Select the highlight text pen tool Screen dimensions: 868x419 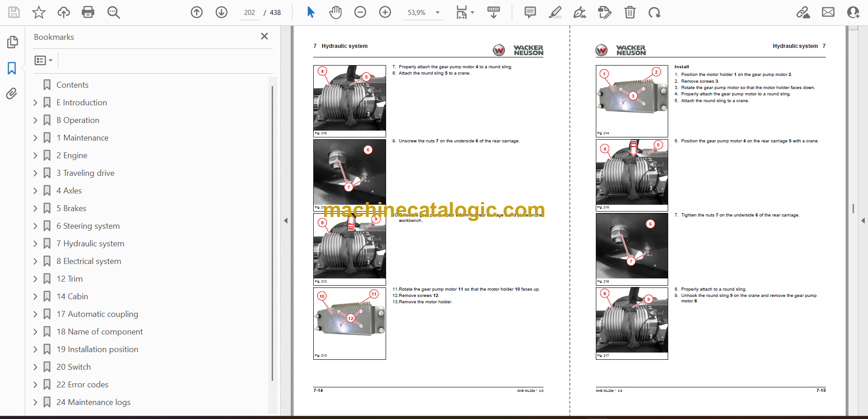(x=555, y=12)
